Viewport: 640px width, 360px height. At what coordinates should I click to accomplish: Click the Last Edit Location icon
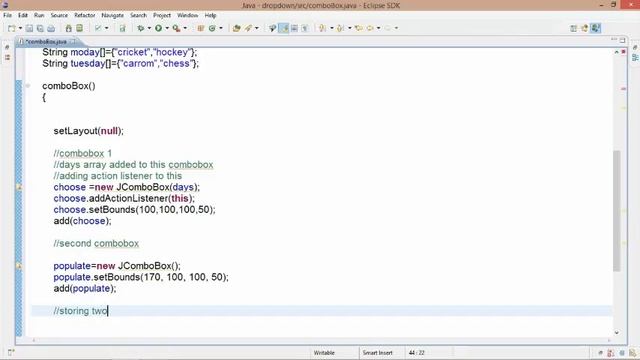[x=359, y=28]
